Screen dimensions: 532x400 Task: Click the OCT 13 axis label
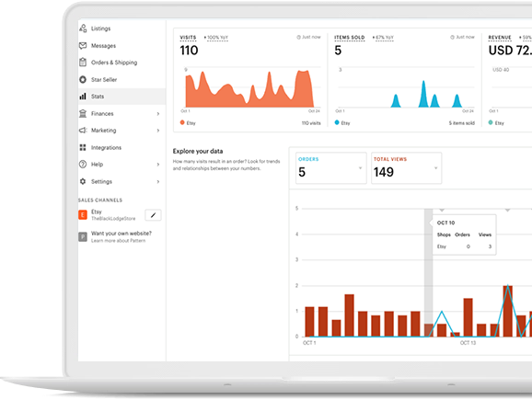coord(468,343)
